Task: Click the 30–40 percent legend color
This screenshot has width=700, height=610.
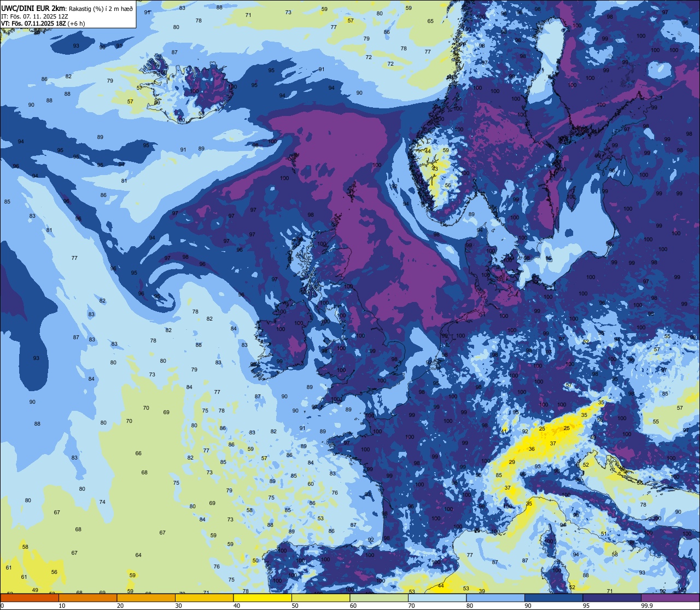Action: pyautogui.click(x=204, y=598)
